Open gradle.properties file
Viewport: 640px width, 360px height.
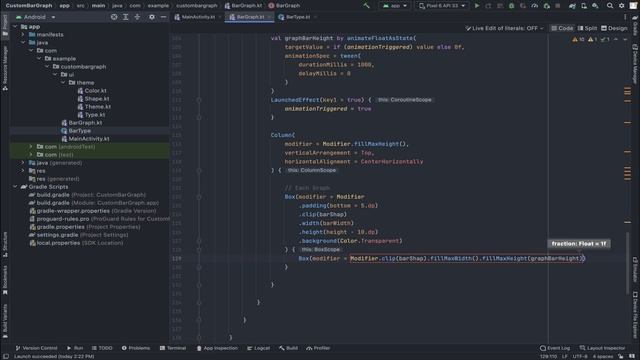tap(85, 227)
